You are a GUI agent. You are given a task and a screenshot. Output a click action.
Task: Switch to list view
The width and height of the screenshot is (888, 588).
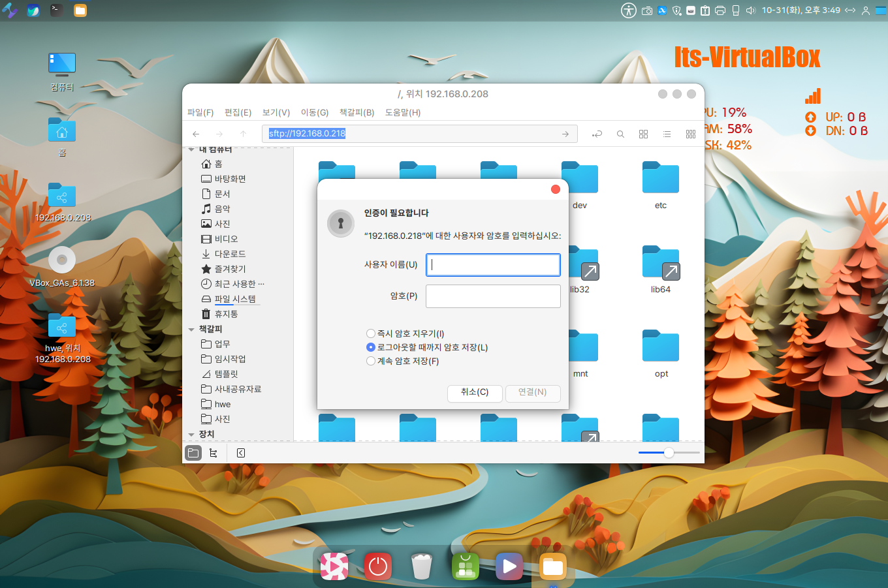667,134
